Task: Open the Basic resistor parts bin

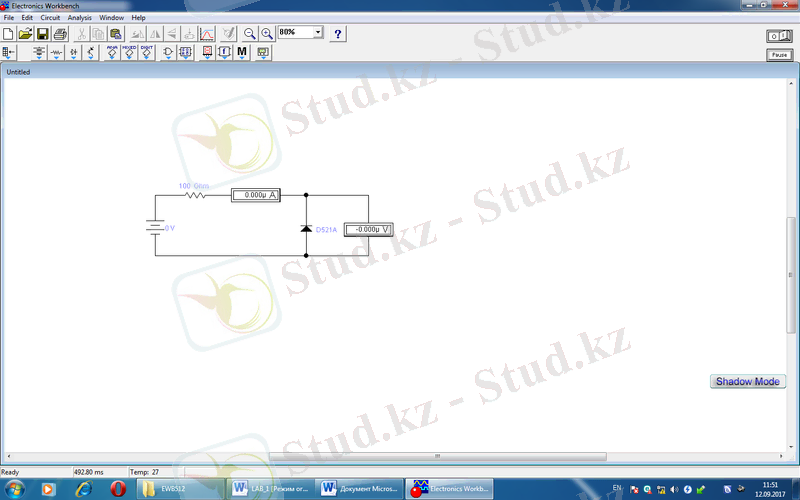Action: (x=56, y=53)
